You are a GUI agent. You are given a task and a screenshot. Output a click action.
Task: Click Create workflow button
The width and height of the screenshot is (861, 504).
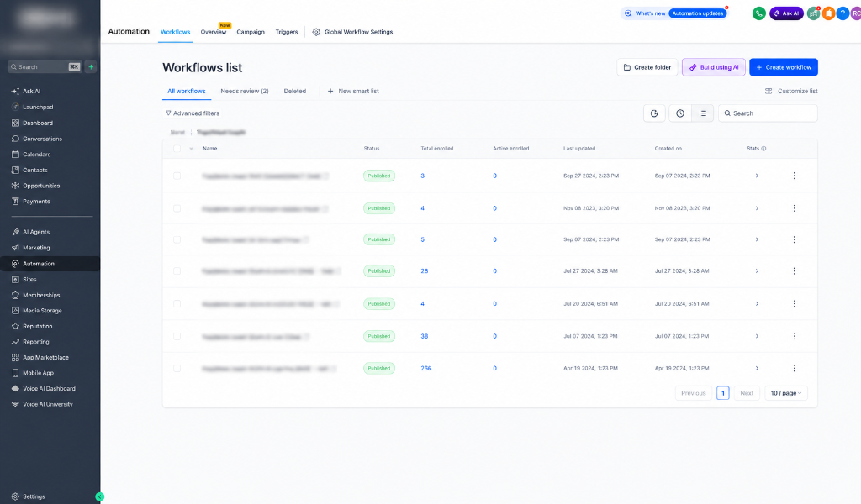(784, 67)
